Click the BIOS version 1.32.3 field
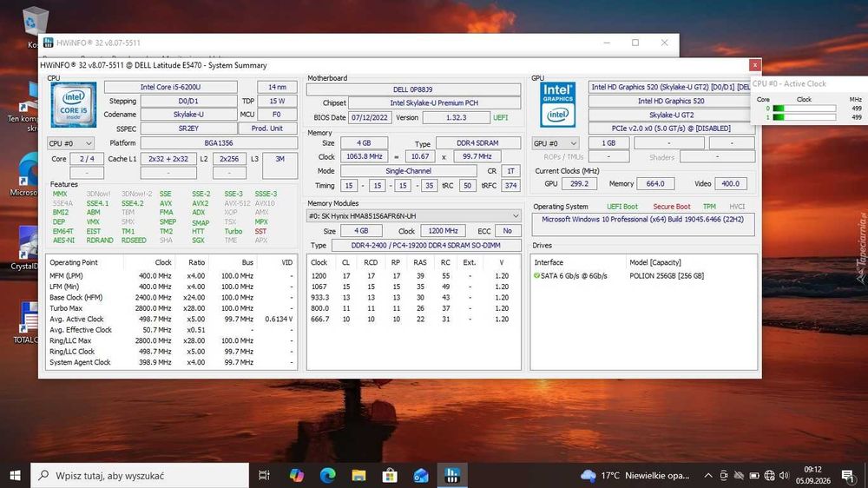This screenshot has width=868, height=488. click(457, 117)
